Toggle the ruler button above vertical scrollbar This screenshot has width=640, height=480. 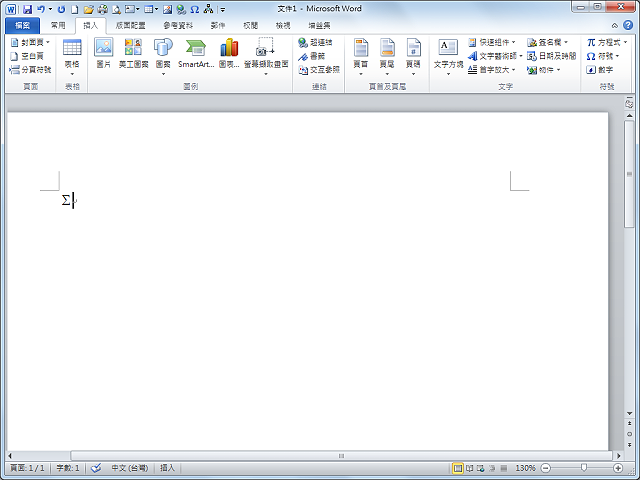(x=629, y=104)
